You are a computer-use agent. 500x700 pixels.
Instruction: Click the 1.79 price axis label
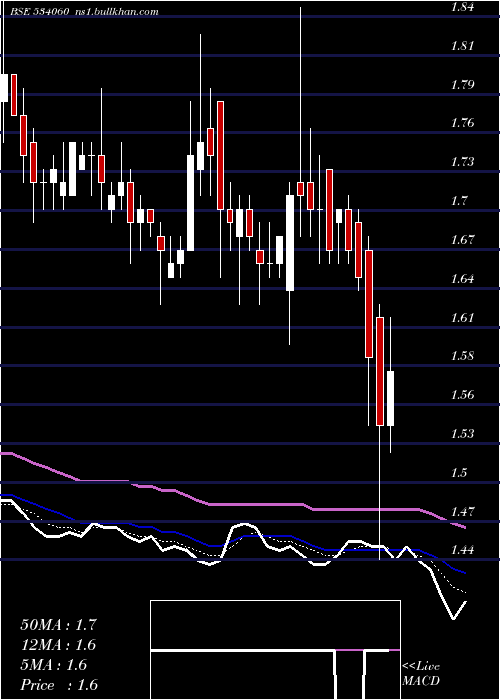tap(462, 84)
